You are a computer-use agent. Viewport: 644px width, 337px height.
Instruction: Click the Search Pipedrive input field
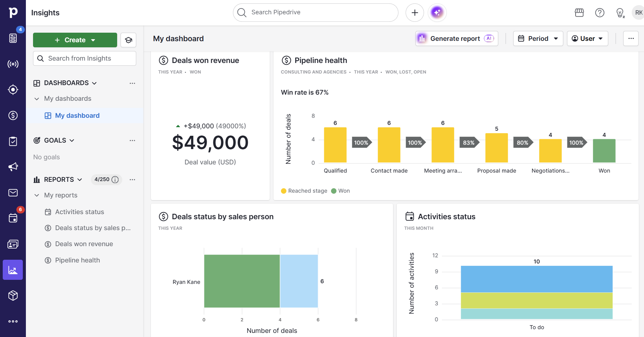point(315,12)
